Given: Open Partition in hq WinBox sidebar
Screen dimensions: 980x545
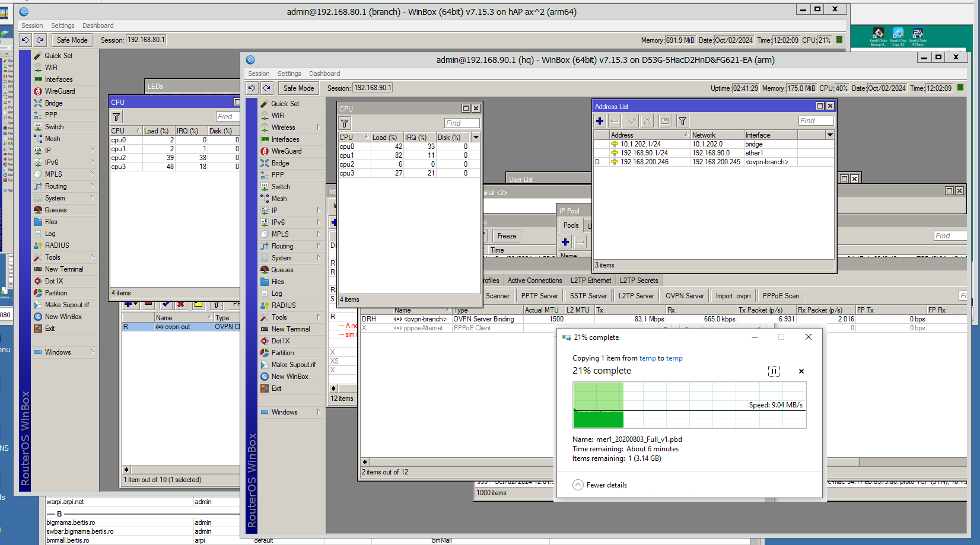Looking at the screenshot, I should point(282,353).
